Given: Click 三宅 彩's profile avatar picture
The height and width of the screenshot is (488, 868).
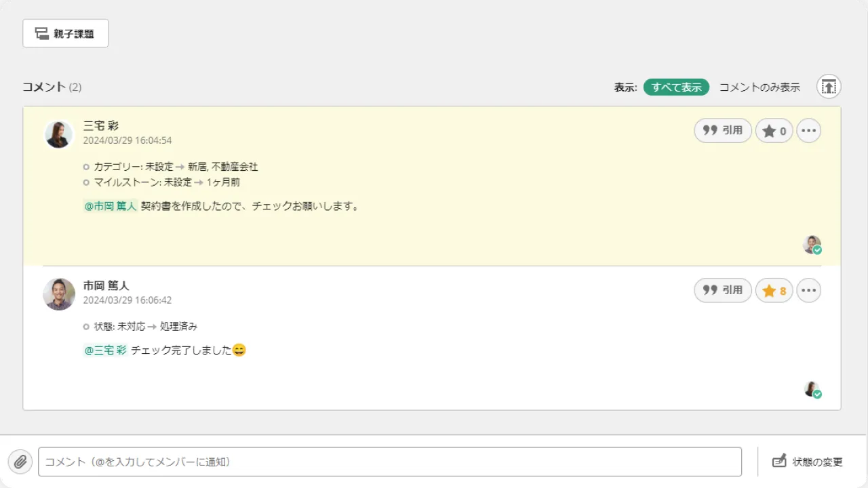Looking at the screenshot, I should 58,134.
